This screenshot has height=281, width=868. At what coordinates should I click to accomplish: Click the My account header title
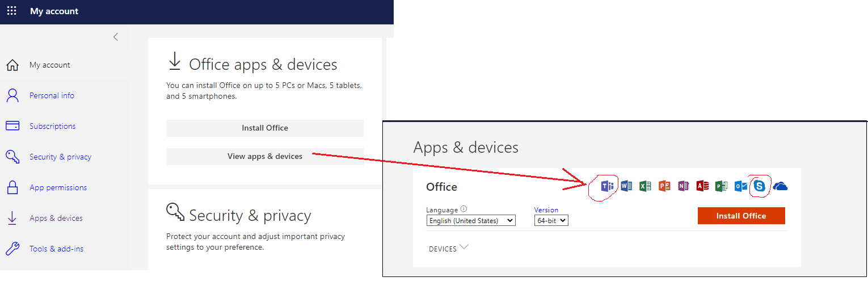point(54,11)
